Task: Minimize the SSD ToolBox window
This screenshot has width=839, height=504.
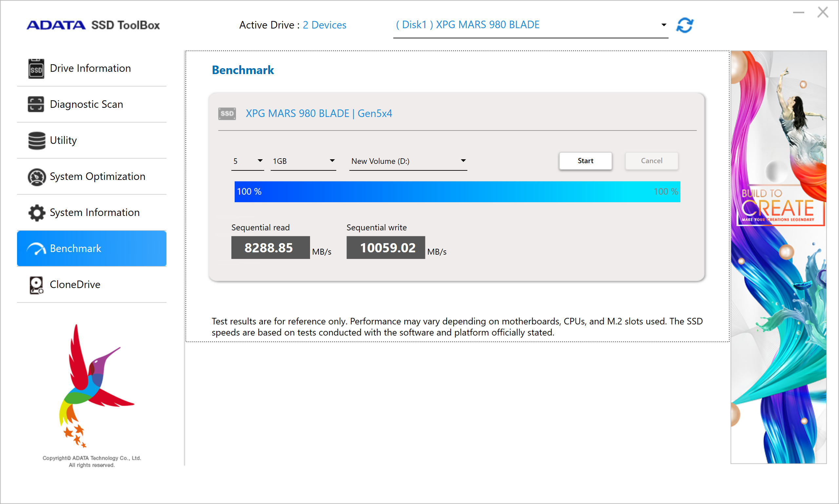Action: point(799,12)
